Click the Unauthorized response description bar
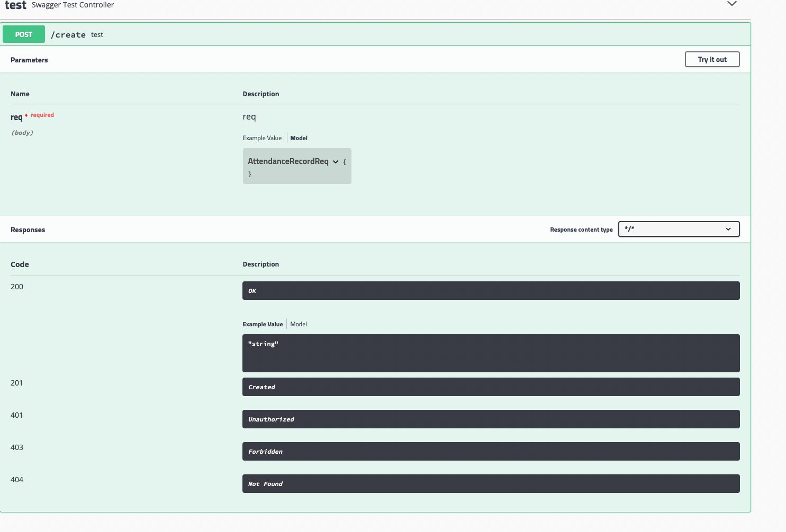 [491, 419]
